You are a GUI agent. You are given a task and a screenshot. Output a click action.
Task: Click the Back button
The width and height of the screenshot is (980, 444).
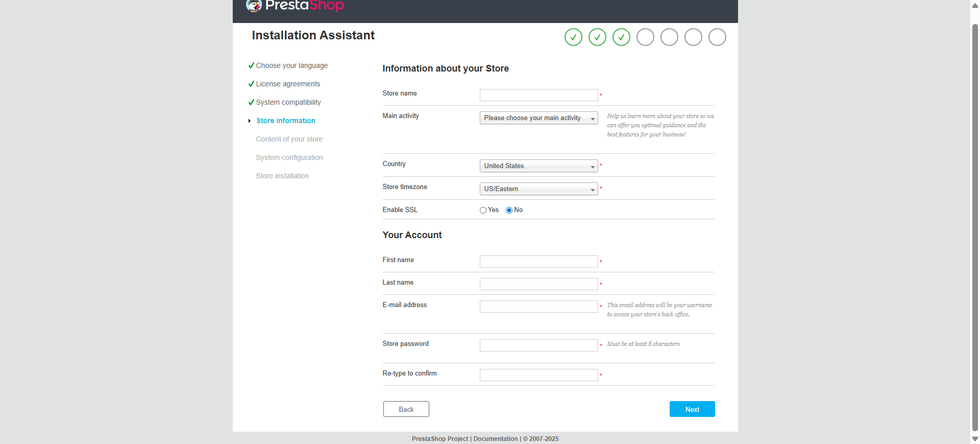pyautogui.click(x=406, y=409)
